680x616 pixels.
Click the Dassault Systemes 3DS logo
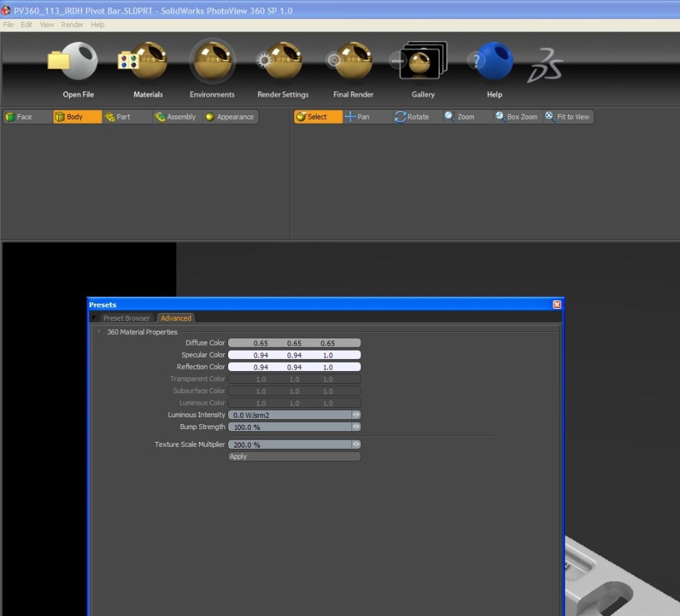coord(545,65)
